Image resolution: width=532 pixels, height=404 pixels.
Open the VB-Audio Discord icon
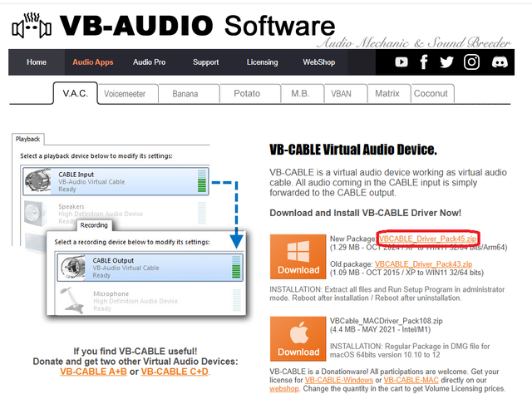[500, 62]
